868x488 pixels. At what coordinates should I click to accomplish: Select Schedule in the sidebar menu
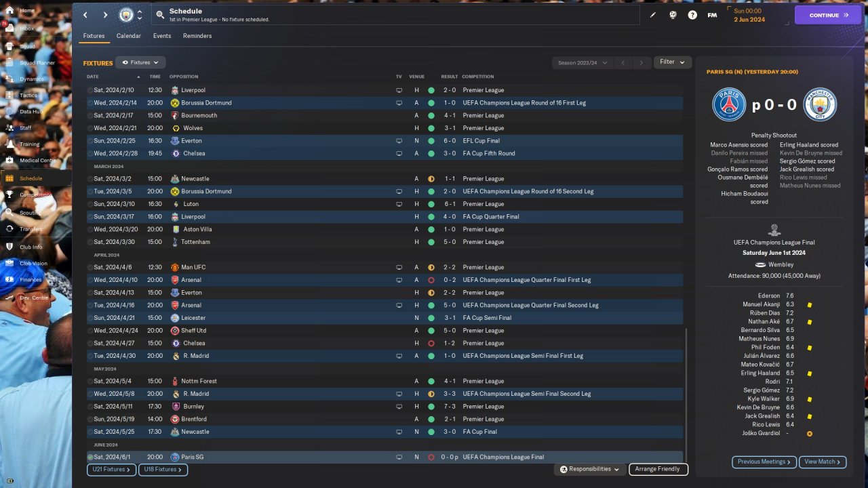(x=36, y=178)
